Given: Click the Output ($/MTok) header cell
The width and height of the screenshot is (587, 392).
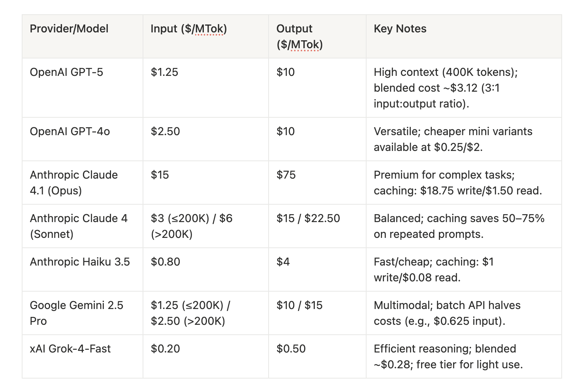Looking at the screenshot, I should [x=299, y=36].
